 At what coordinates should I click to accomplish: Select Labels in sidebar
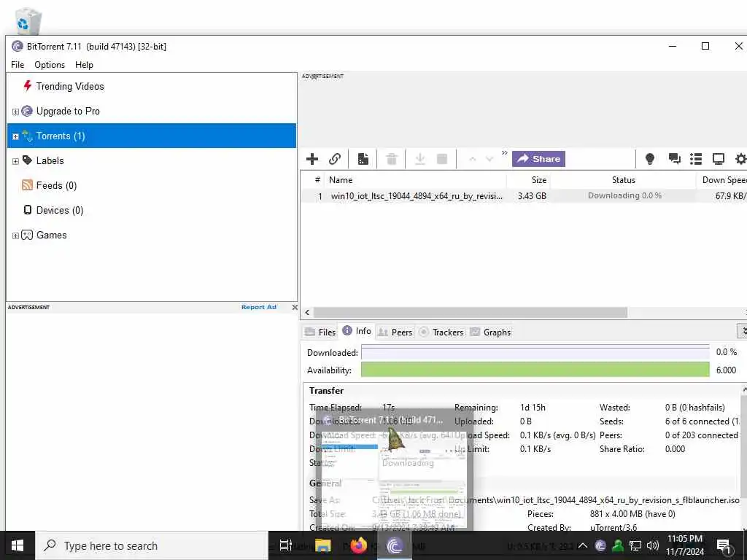[x=50, y=160]
